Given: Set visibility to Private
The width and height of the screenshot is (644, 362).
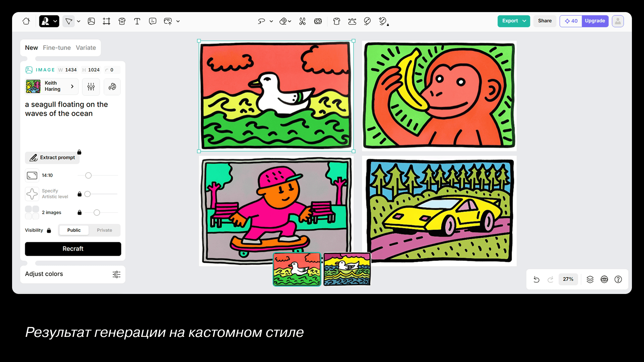Looking at the screenshot, I should point(104,230).
